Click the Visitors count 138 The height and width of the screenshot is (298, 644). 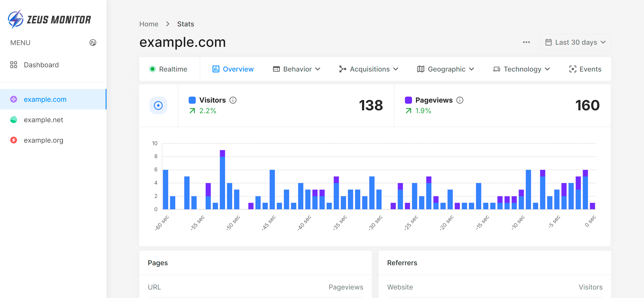371,105
